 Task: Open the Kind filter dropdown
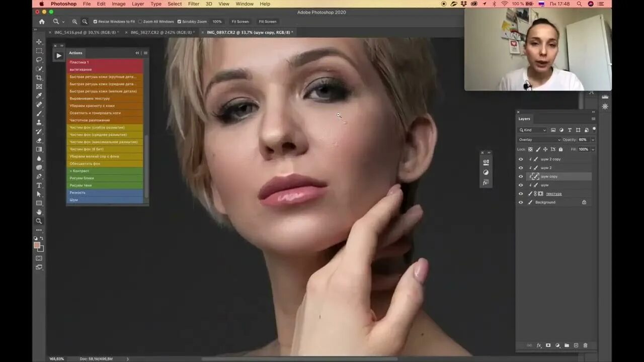pos(532,130)
